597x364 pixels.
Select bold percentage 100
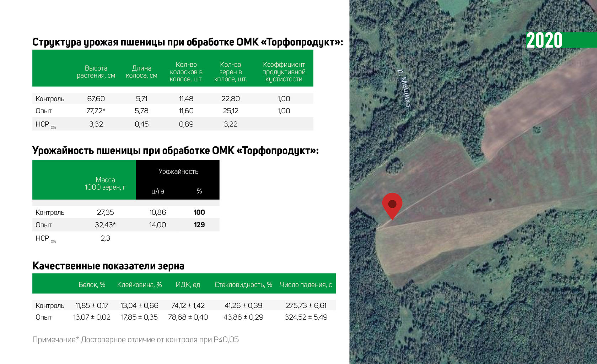(199, 212)
